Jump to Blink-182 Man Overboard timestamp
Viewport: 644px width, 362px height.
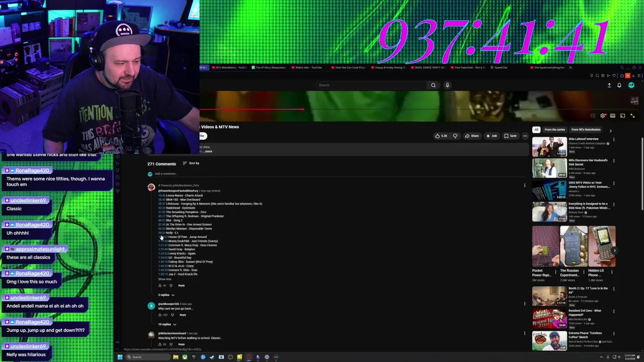(162, 200)
